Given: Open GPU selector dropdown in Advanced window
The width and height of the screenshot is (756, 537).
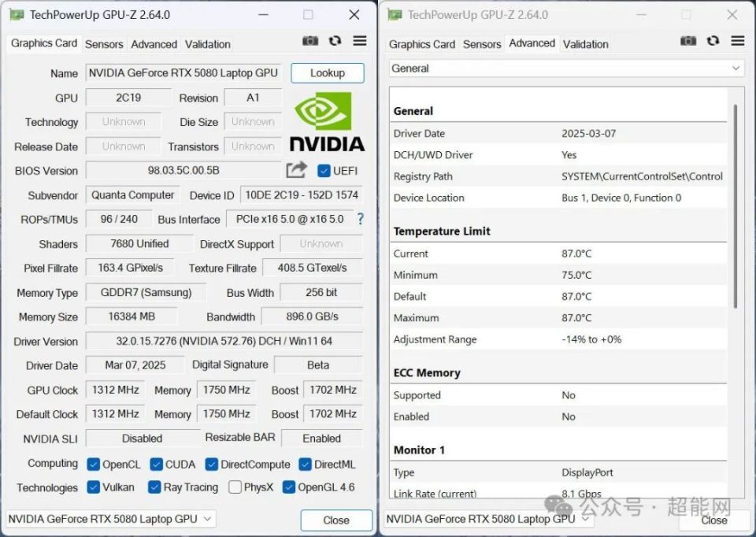Looking at the screenshot, I should (x=488, y=519).
